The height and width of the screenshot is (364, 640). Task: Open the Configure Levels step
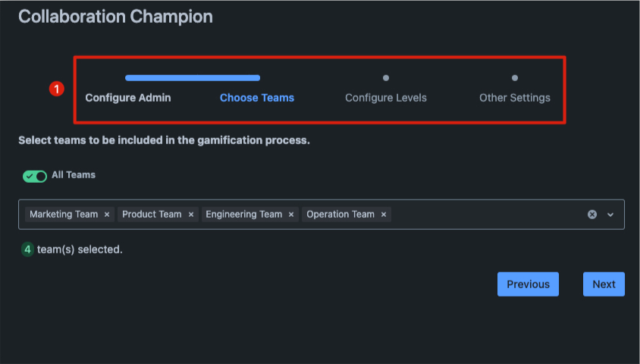tap(386, 98)
